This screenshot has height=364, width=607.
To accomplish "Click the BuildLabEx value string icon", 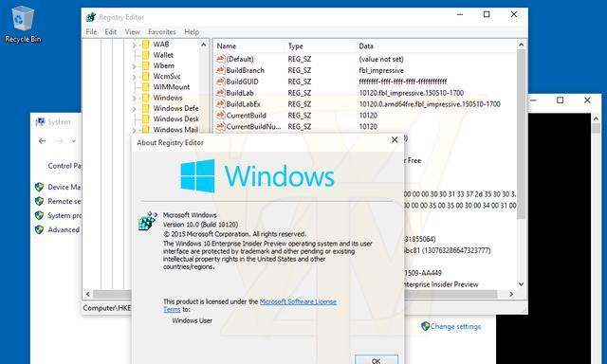I will pos(220,103).
